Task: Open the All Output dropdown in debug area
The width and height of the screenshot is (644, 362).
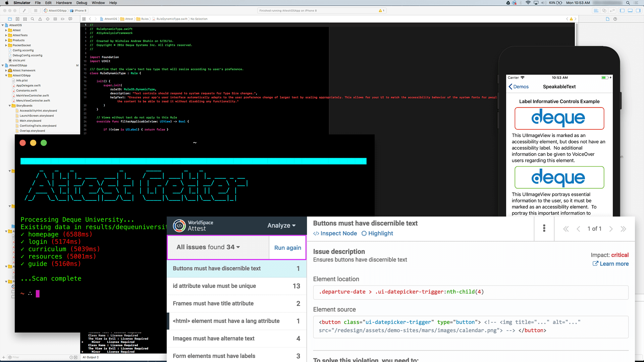Action: [91, 357]
